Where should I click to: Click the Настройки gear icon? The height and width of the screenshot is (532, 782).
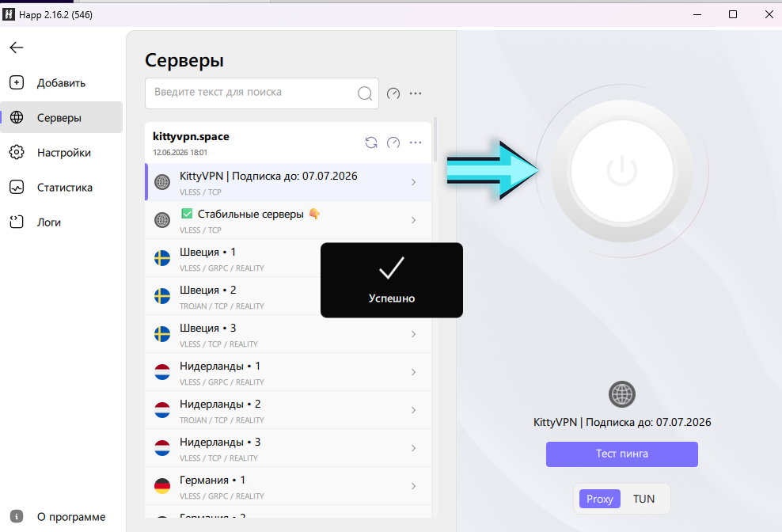tap(17, 152)
